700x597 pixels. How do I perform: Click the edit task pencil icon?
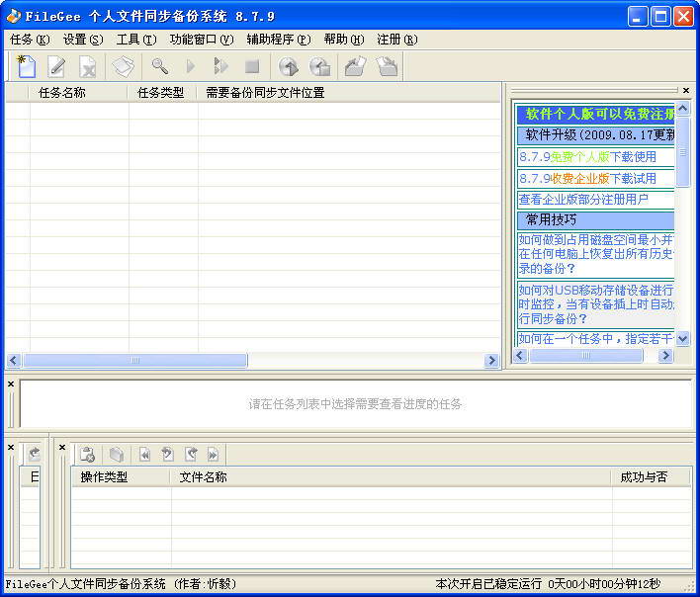57,66
